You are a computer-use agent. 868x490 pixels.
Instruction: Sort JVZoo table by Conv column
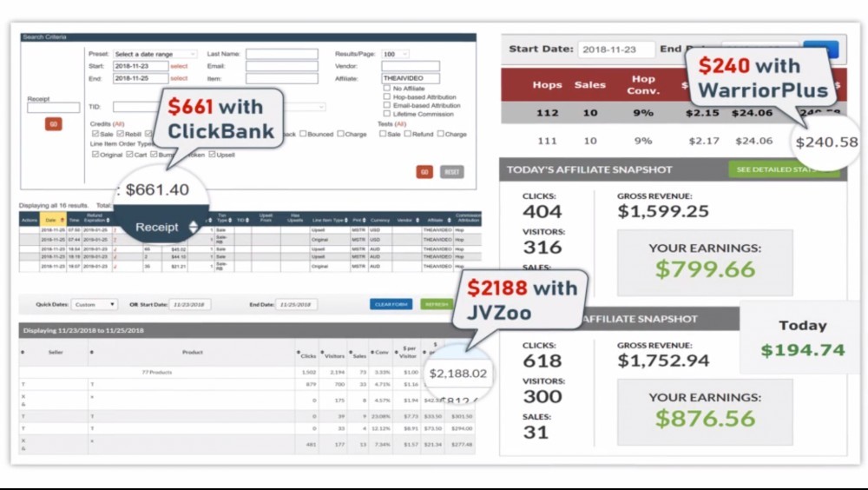(381, 352)
